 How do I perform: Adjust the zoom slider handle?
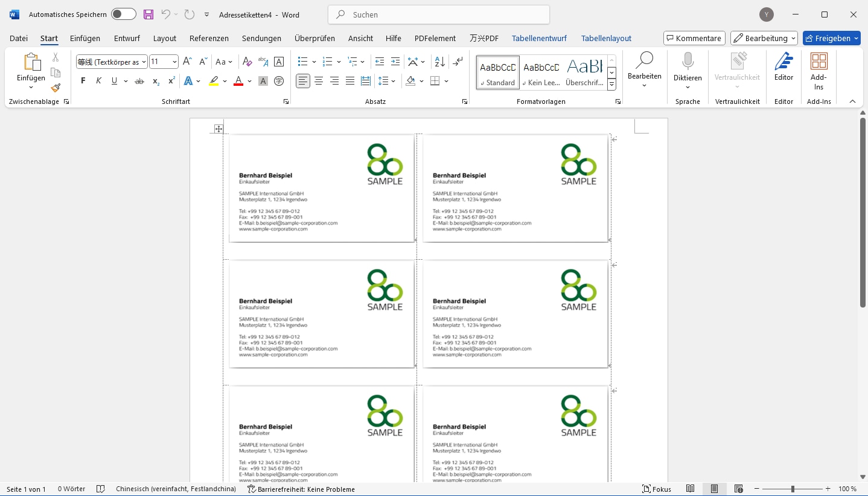(793, 489)
